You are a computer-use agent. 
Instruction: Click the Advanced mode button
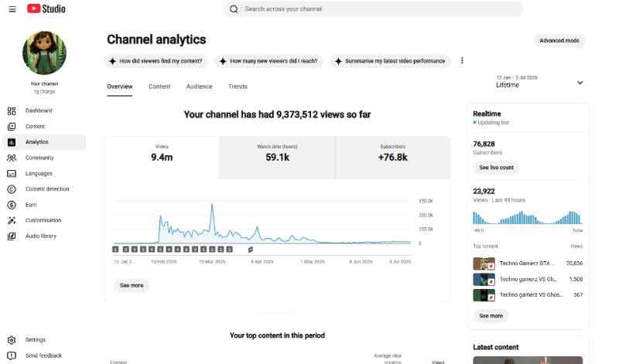click(x=559, y=41)
